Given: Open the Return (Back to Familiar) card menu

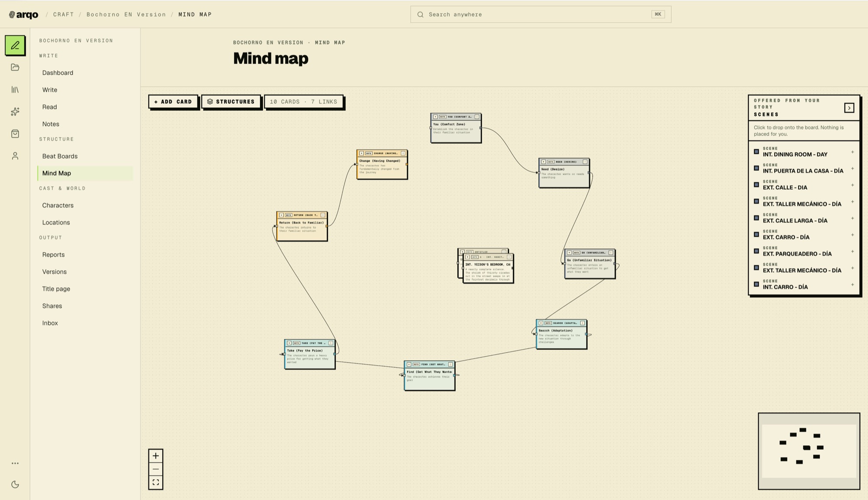Looking at the screenshot, I should pos(323,215).
